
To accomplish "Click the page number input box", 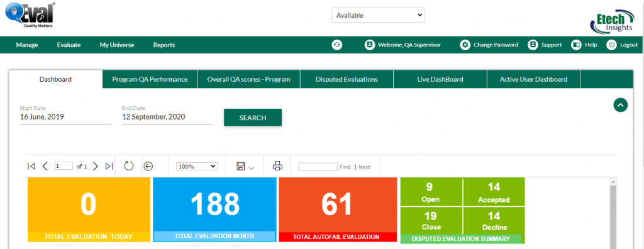I will [64, 166].
